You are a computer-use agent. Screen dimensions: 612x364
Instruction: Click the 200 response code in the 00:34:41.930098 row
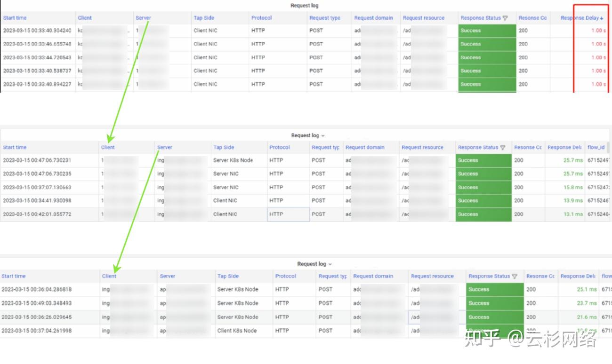point(519,200)
